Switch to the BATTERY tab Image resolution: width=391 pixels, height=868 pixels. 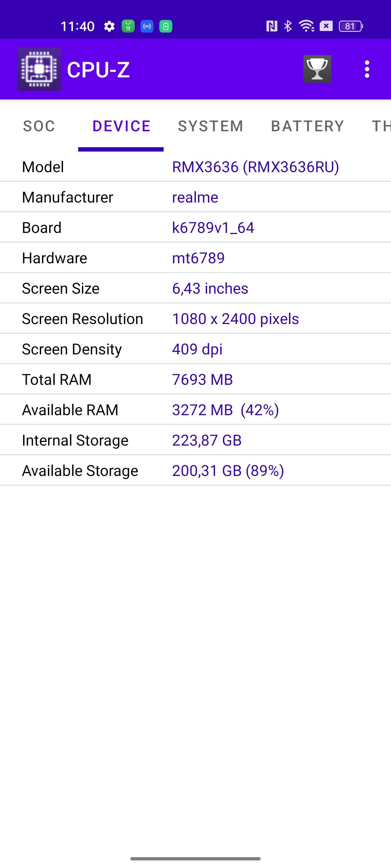(x=308, y=126)
